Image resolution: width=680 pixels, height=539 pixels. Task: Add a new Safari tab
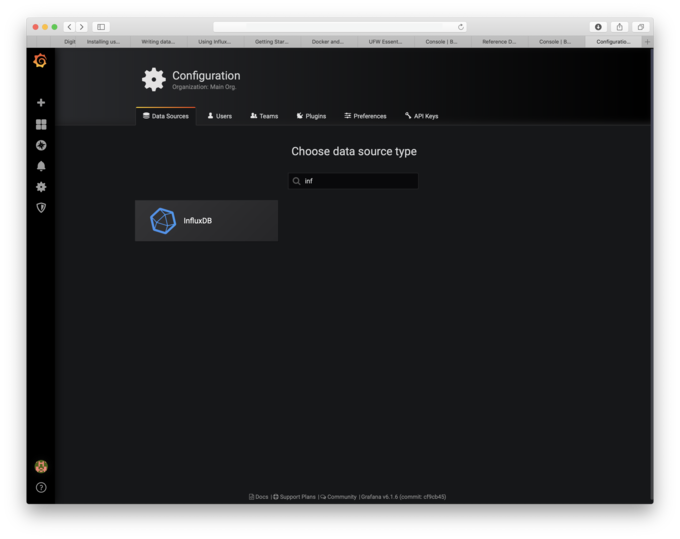pyautogui.click(x=647, y=42)
